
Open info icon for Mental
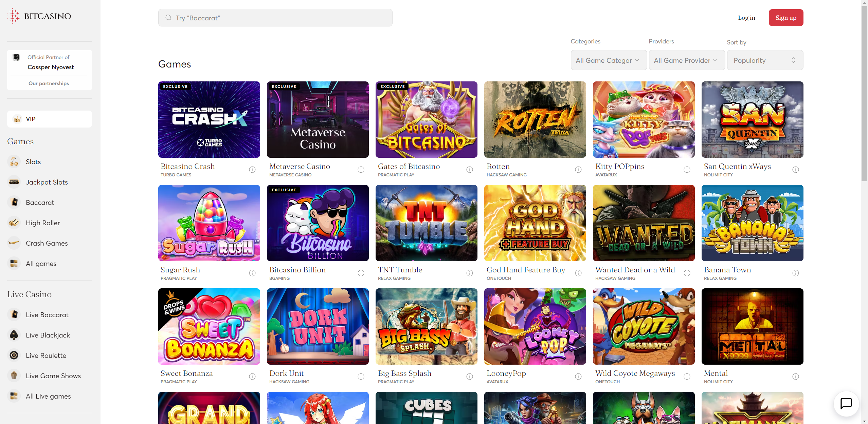pos(796,377)
